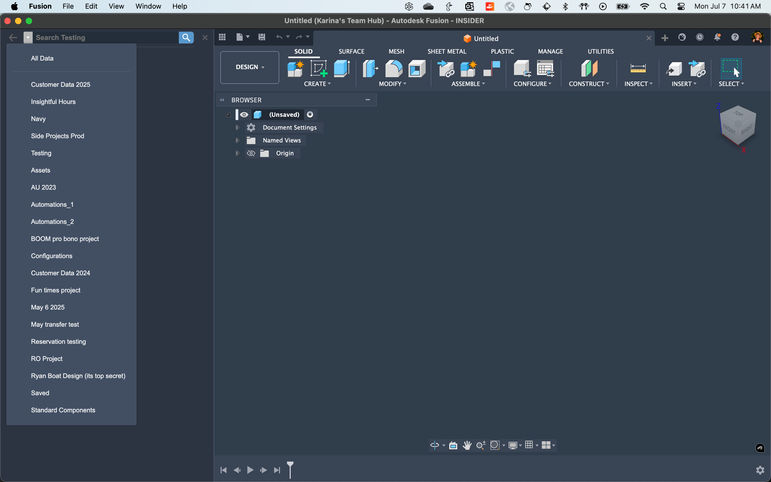The width and height of the screenshot is (771, 482).
Task: Open the Notifications bell icon
Action: (717, 37)
